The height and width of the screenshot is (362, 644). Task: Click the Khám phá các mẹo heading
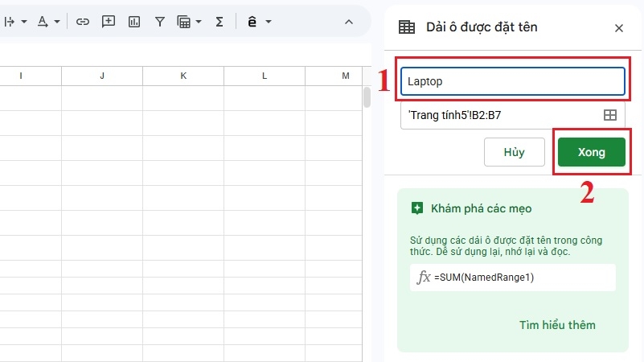click(481, 208)
